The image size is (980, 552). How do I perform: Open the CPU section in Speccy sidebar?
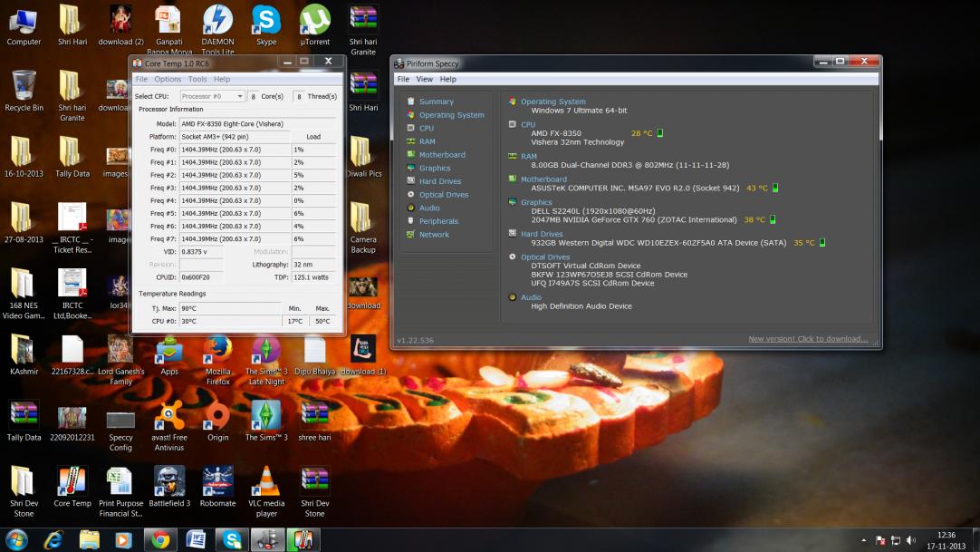click(x=426, y=128)
